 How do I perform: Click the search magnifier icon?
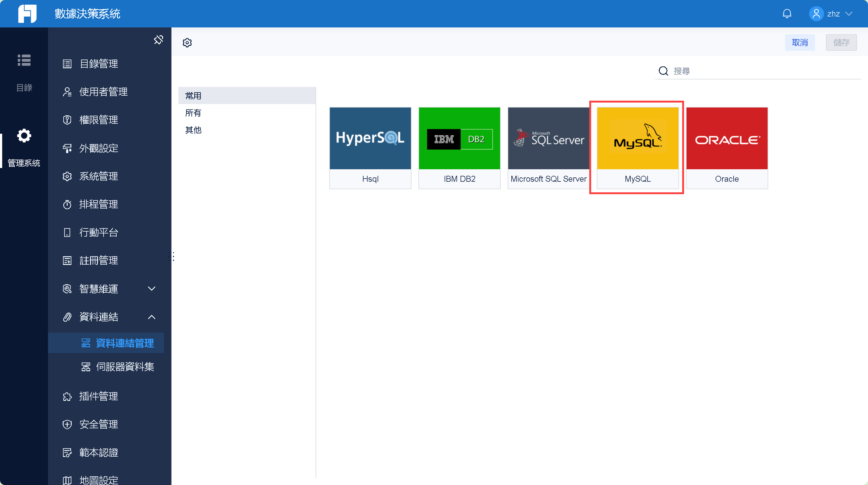click(x=663, y=71)
